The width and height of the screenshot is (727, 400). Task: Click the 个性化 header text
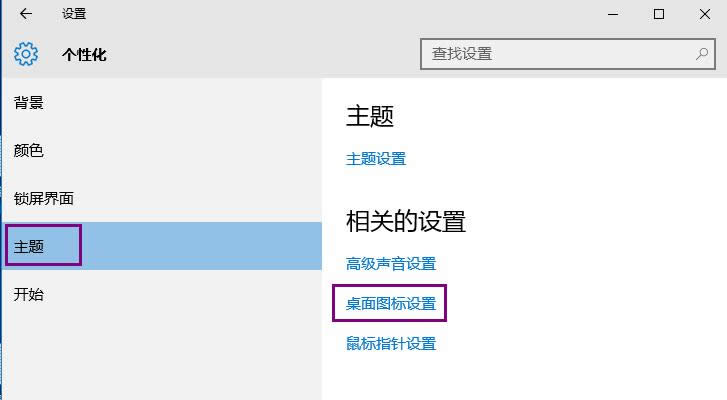(84, 55)
